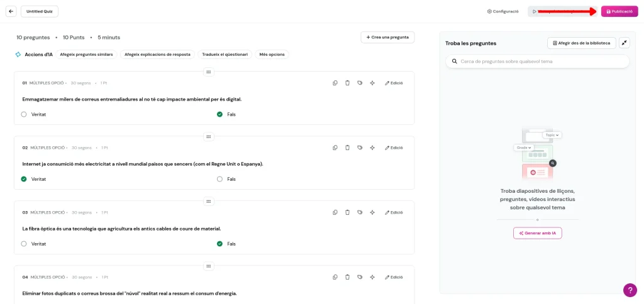Select Veritat for question 03

[x=24, y=244]
